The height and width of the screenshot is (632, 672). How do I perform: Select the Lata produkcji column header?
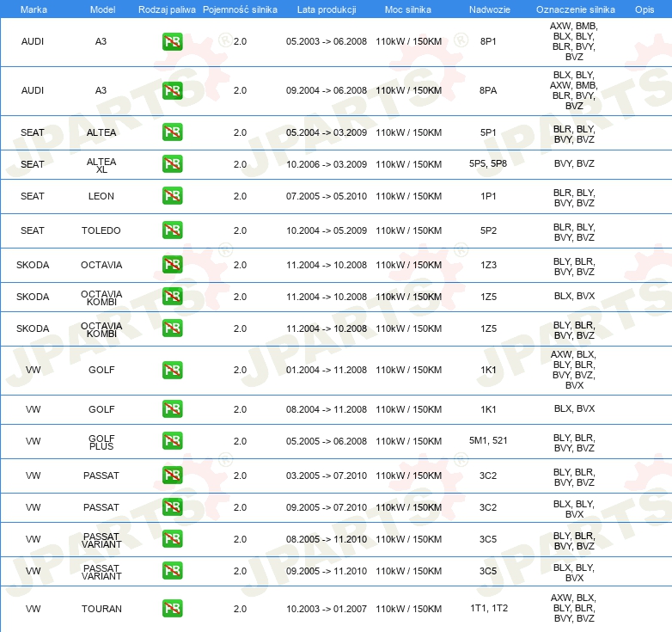(326, 9)
